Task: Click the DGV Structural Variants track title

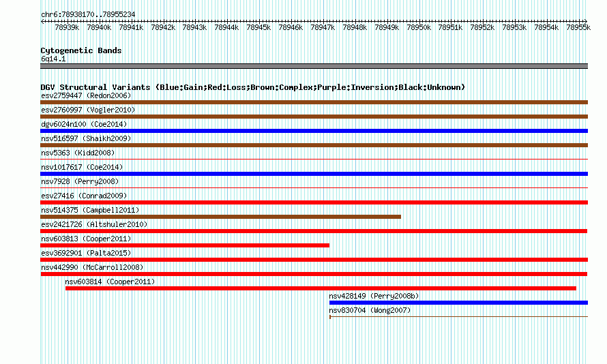Action: coord(252,87)
